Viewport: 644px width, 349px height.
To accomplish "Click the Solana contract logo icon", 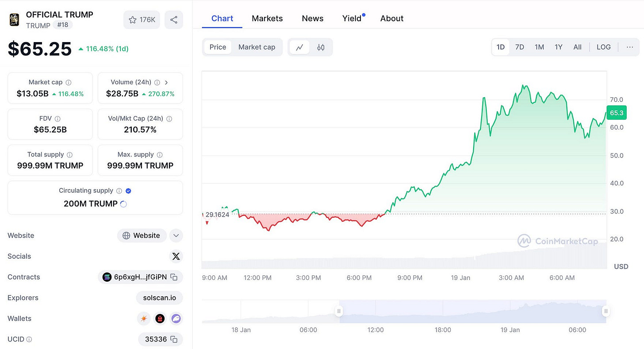I will click(x=107, y=277).
